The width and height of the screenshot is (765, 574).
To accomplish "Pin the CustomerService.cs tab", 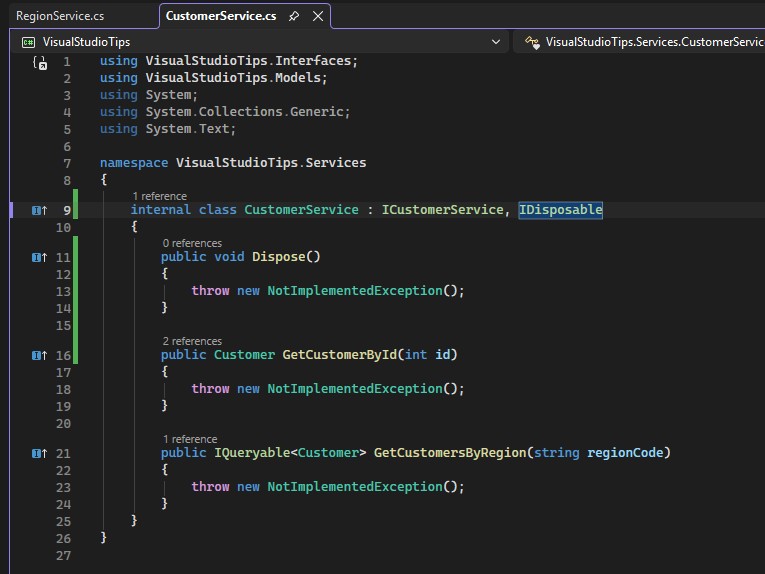I will click(x=294, y=16).
